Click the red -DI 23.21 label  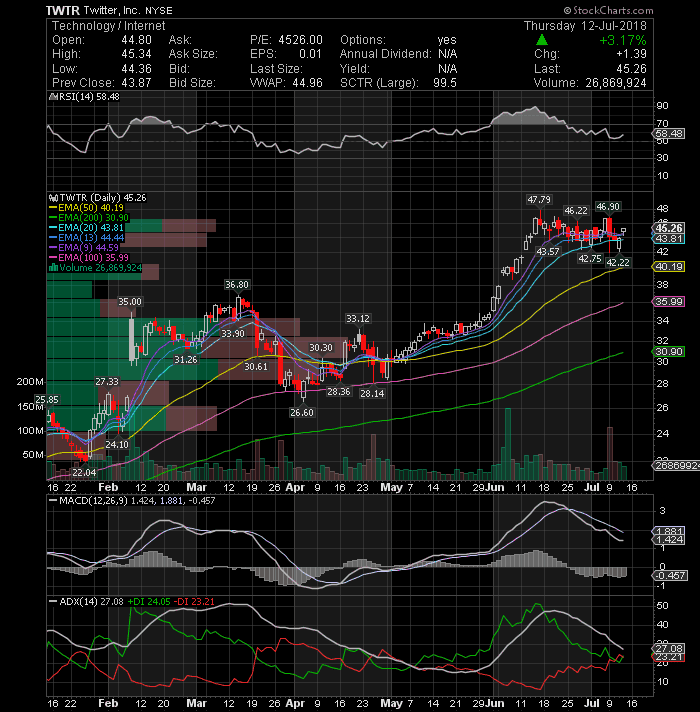coord(194,602)
